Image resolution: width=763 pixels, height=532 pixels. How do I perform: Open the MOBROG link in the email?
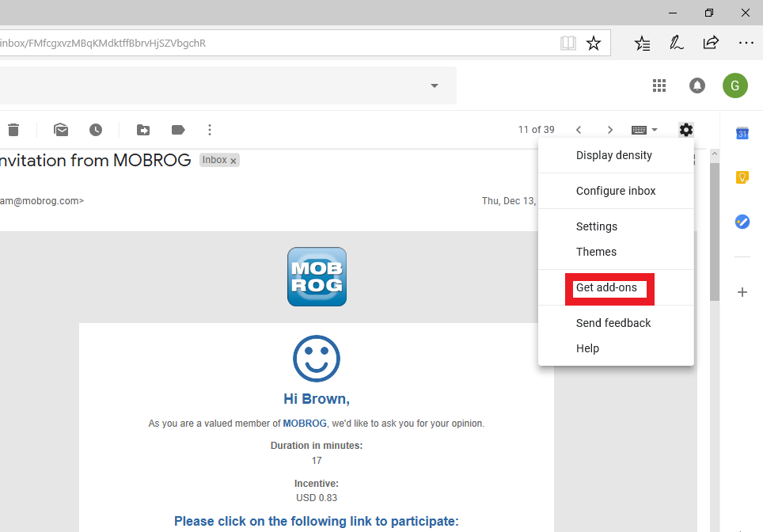[x=305, y=423]
